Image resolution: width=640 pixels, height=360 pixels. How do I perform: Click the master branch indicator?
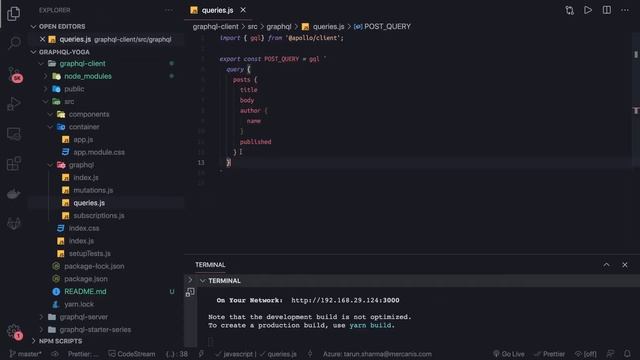tap(25, 354)
